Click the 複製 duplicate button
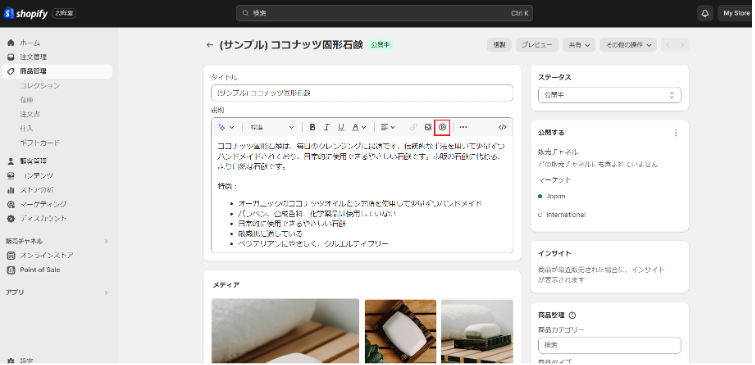The height and width of the screenshot is (365, 755). pyautogui.click(x=499, y=45)
